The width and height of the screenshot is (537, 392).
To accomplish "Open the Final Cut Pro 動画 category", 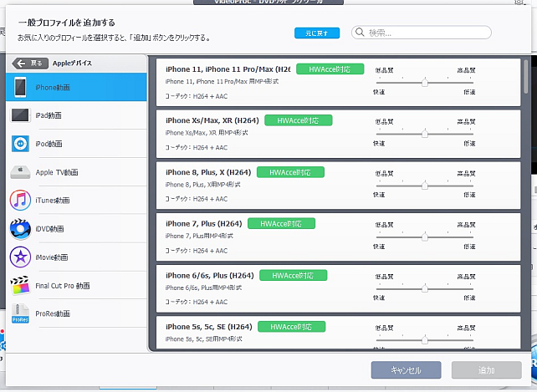I will point(76,285).
